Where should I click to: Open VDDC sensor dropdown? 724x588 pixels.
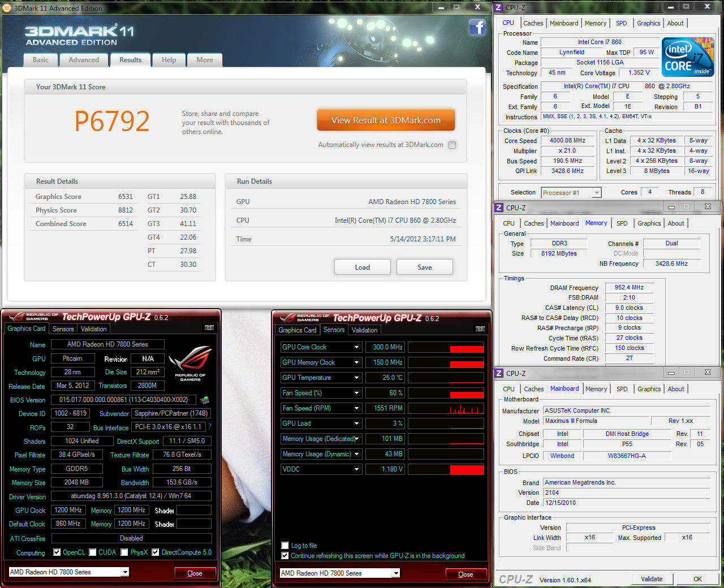[357, 469]
